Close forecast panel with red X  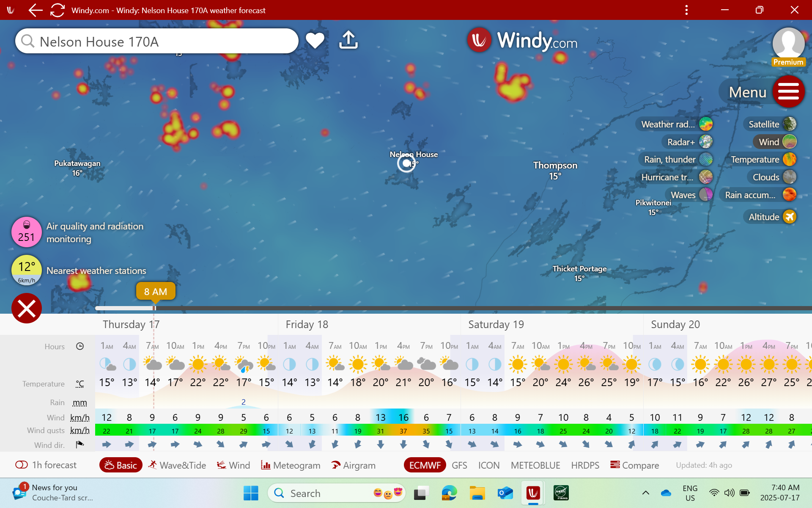26,308
